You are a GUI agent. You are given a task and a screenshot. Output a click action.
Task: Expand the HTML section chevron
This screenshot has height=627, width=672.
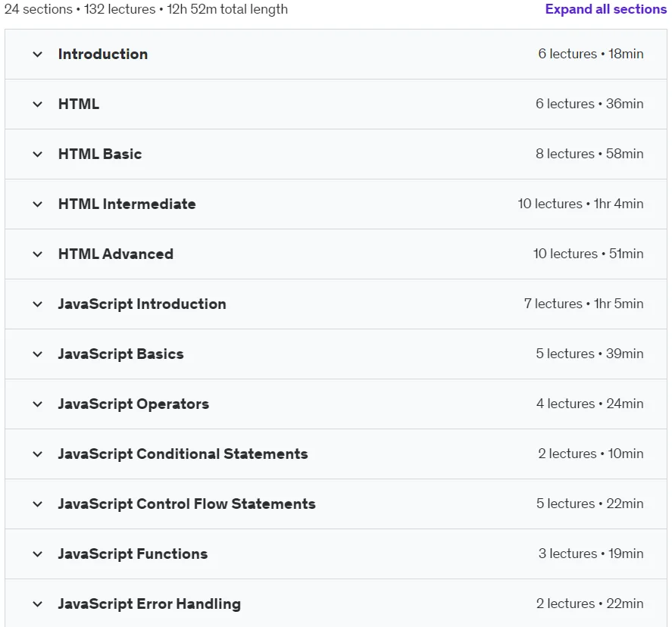click(x=38, y=104)
